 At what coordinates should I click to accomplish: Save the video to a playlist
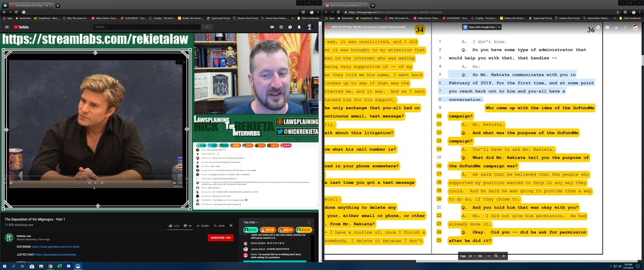coord(219,225)
